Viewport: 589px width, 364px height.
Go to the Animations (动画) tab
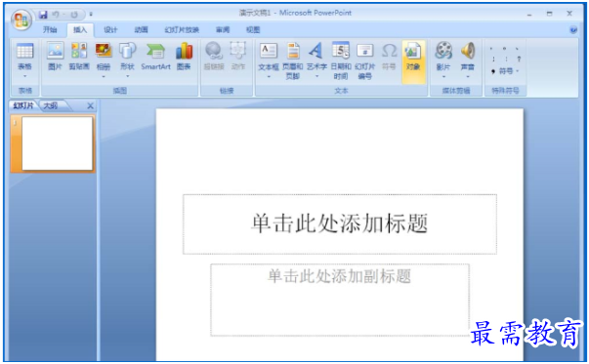point(142,30)
